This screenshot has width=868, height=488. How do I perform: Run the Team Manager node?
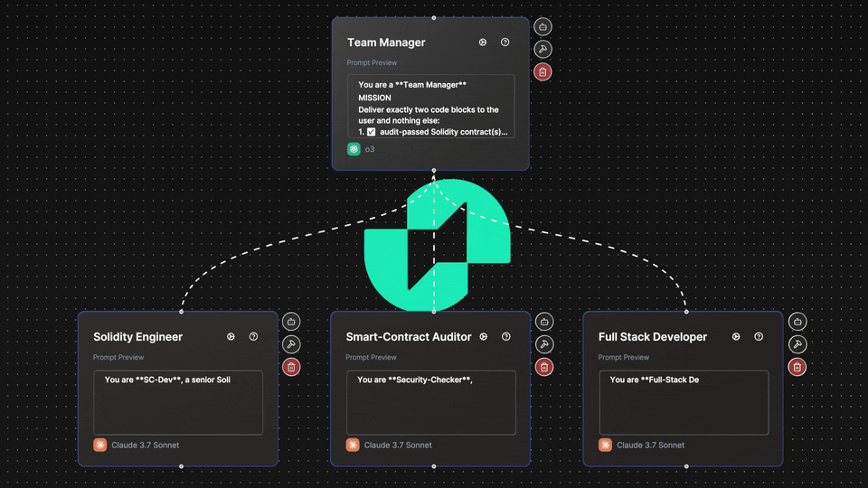click(483, 42)
